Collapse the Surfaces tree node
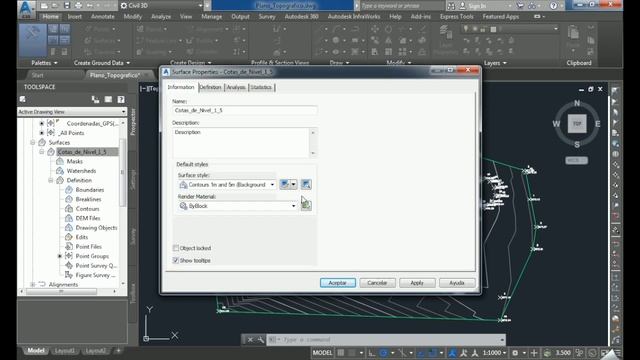This screenshot has height=360, width=640. [33, 142]
